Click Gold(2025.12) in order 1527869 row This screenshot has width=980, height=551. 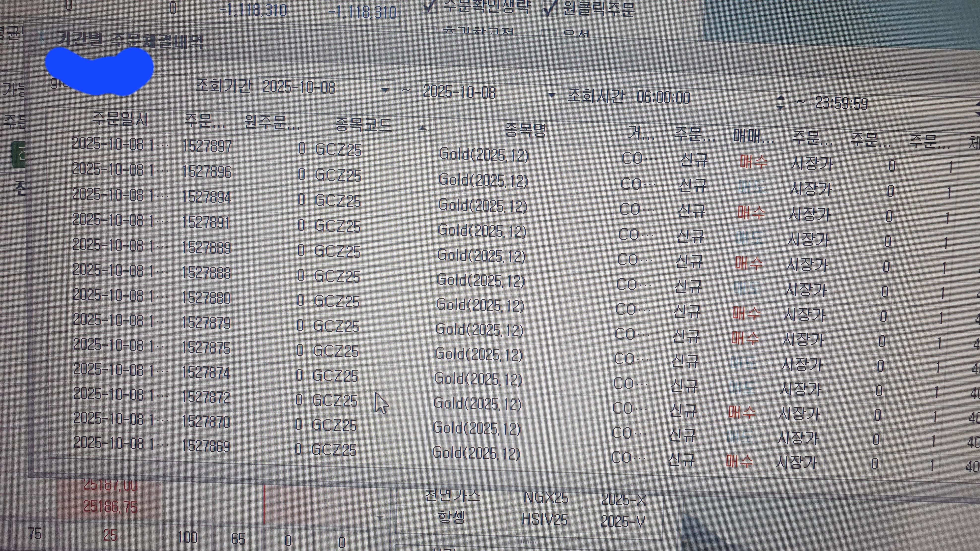(x=476, y=453)
